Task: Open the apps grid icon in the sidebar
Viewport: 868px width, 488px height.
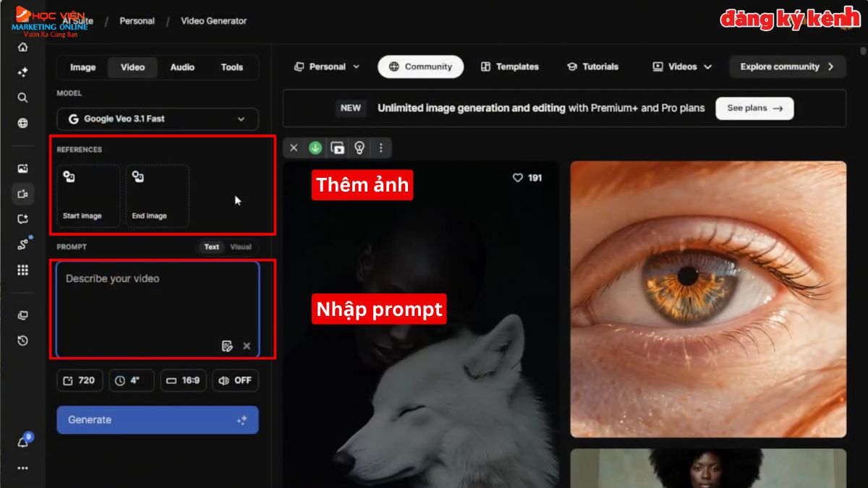Action: click(x=22, y=270)
